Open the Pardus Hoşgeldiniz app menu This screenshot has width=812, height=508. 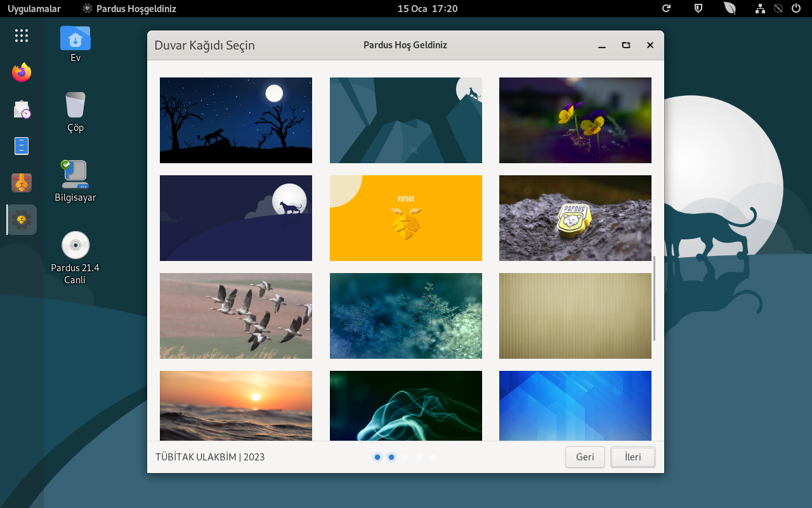coord(129,8)
